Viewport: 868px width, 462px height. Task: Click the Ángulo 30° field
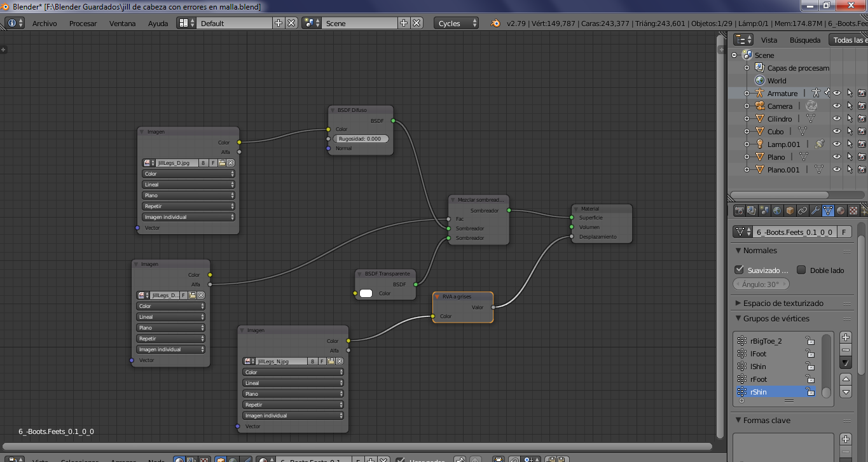pos(761,284)
